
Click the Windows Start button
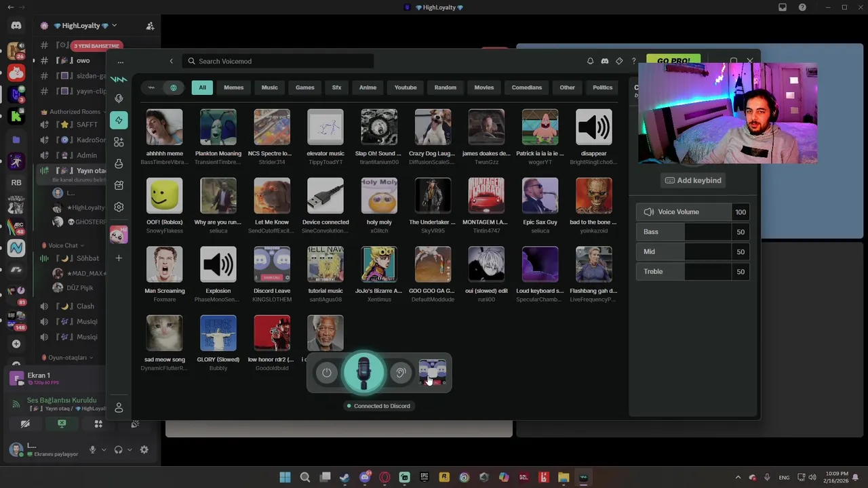285,477
